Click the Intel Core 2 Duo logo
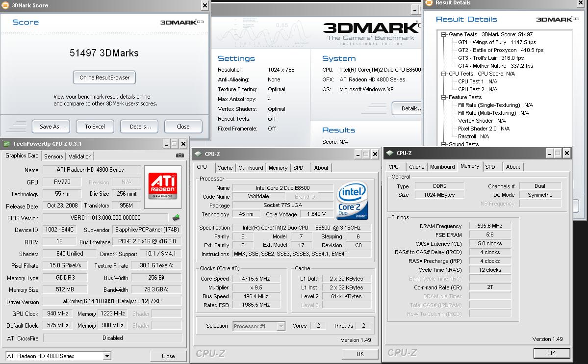This screenshot has height=364, width=588. point(352,201)
